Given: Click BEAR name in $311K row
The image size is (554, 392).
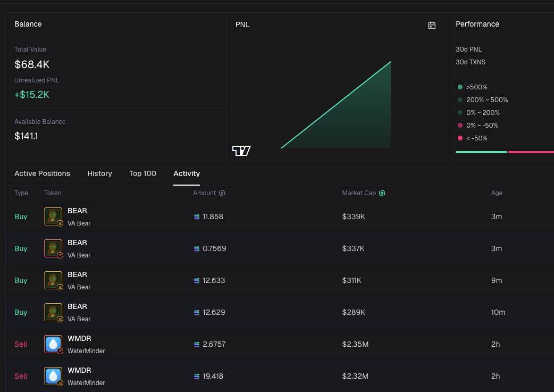Looking at the screenshot, I should tap(77, 274).
